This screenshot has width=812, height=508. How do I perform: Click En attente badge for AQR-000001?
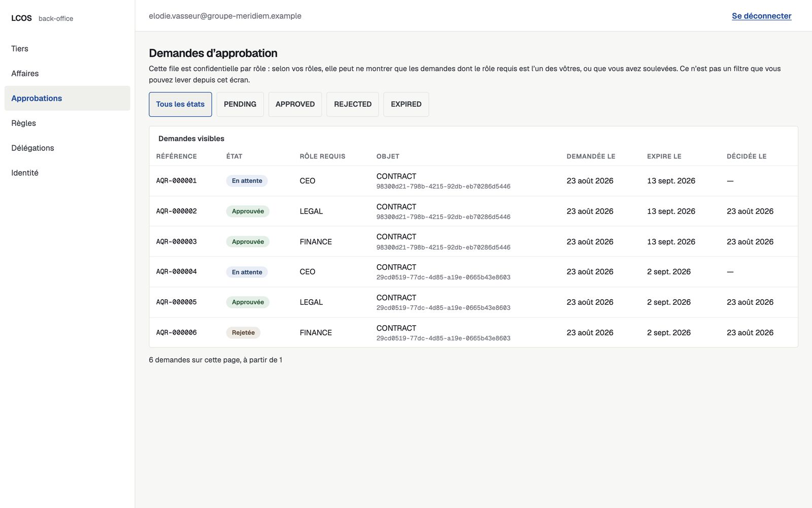pos(247,181)
